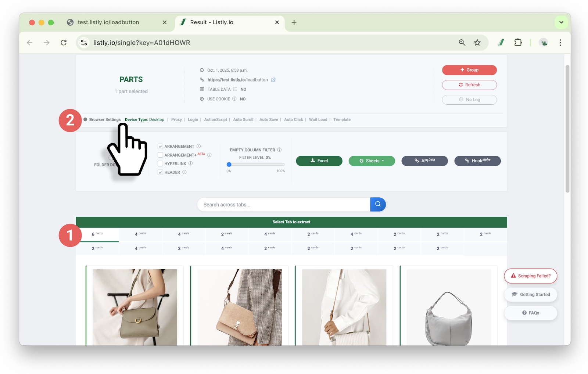Click the info icon beside EMPTY COLUMN FILTER
The width and height of the screenshot is (588, 374).
point(280,150)
